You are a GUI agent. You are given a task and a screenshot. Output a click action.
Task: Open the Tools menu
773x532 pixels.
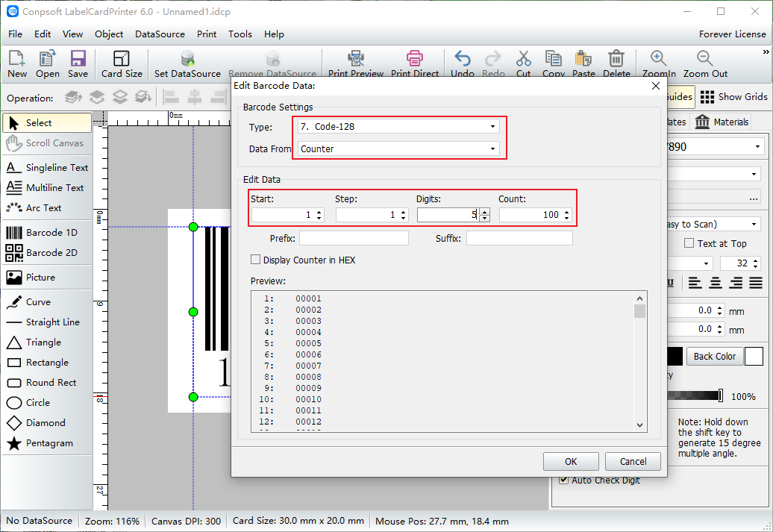click(x=240, y=34)
